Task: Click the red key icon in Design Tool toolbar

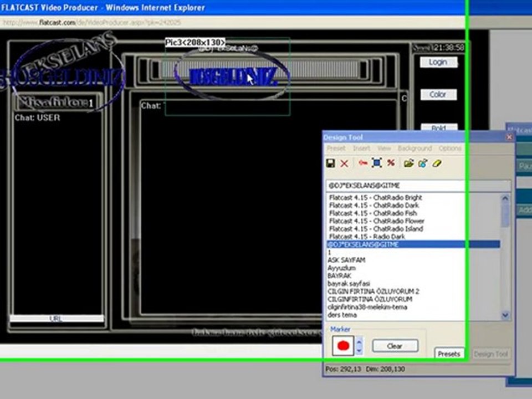Action: click(x=362, y=163)
